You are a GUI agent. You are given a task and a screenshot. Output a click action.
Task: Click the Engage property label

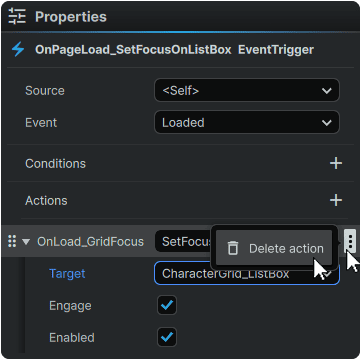[70, 306]
